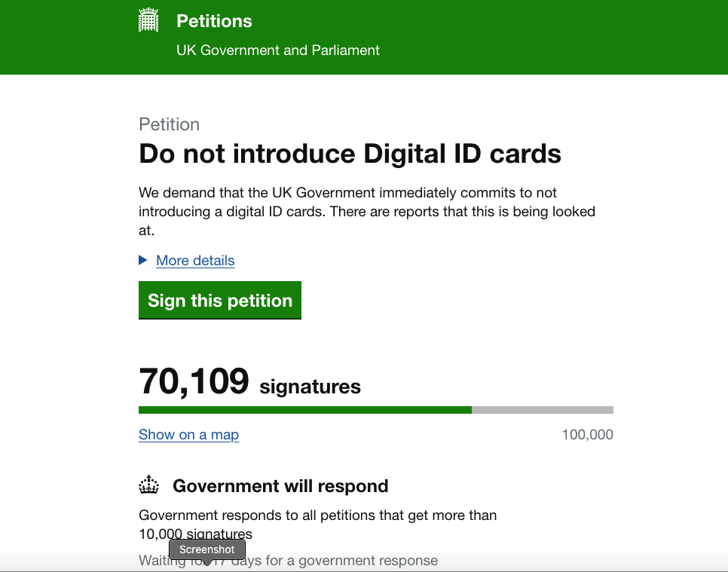Click the signatures label beside the count
The height and width of the screenshot is (572, 728).
point(310,387)
